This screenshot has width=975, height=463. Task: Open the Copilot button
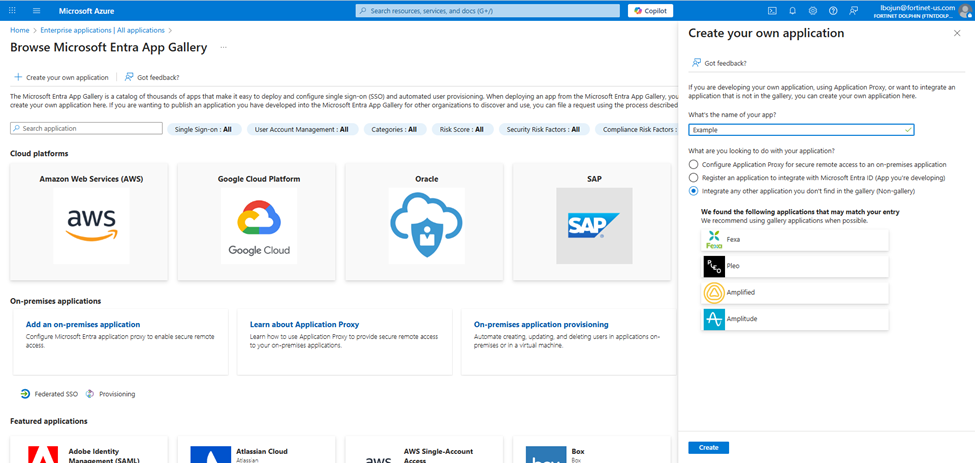click(650, 11)
